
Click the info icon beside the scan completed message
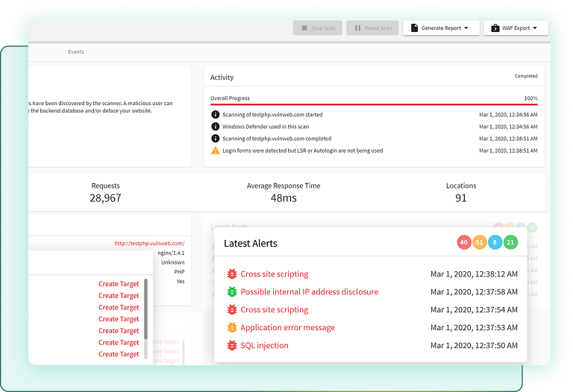(216, 139)
